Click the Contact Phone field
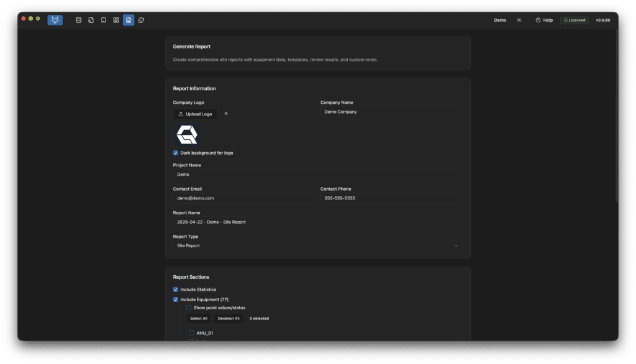The image size is (636, 364). coord(391,198)
